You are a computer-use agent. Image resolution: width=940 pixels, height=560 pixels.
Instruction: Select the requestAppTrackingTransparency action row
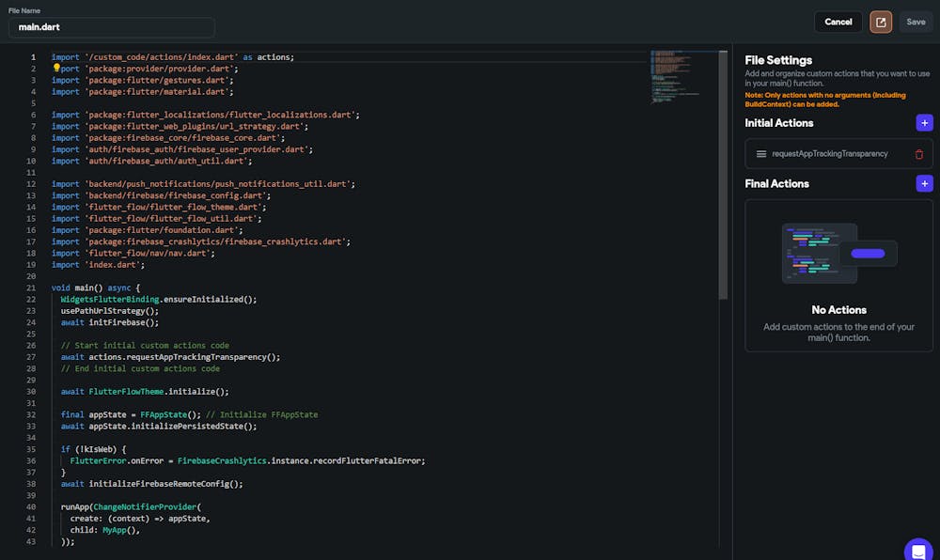point(829,154)
